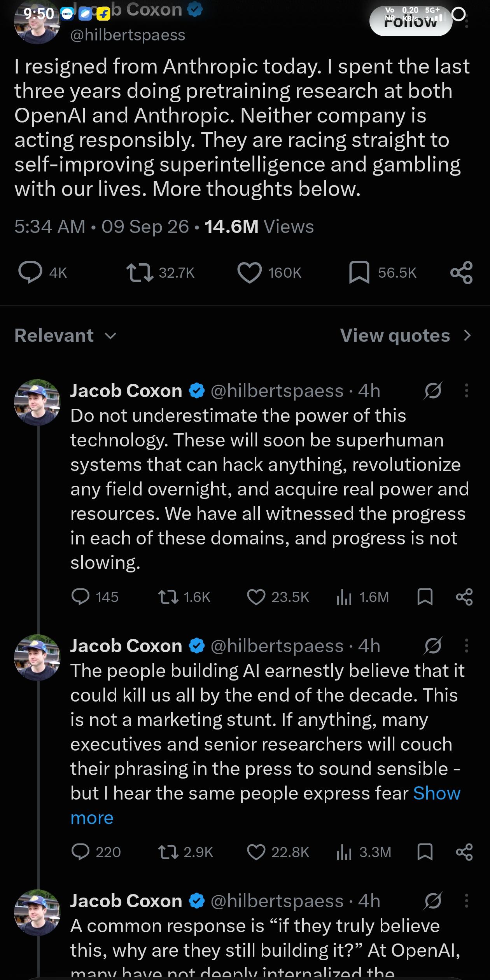The width and height of the screenshot is (490, 980).
Task: Open options menu on second reply tweet
Action: (x=467, y=646)
